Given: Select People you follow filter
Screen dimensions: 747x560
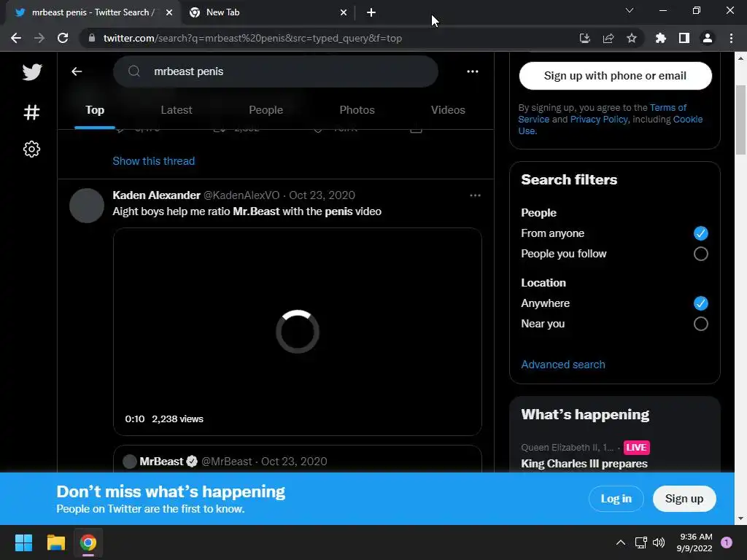Looking at the screenshot, I should [x=701, y=254].
